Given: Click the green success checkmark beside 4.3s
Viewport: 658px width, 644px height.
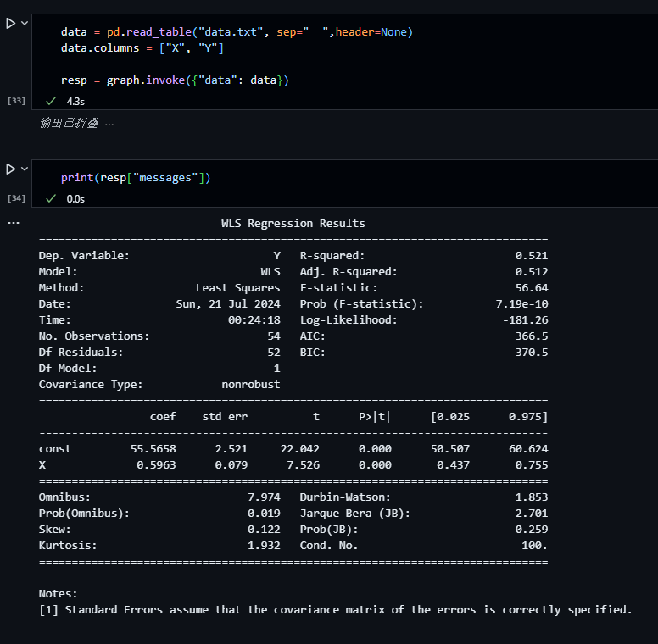Looking at the screenshot, I should pyautogui.click(x=51, y=101).
